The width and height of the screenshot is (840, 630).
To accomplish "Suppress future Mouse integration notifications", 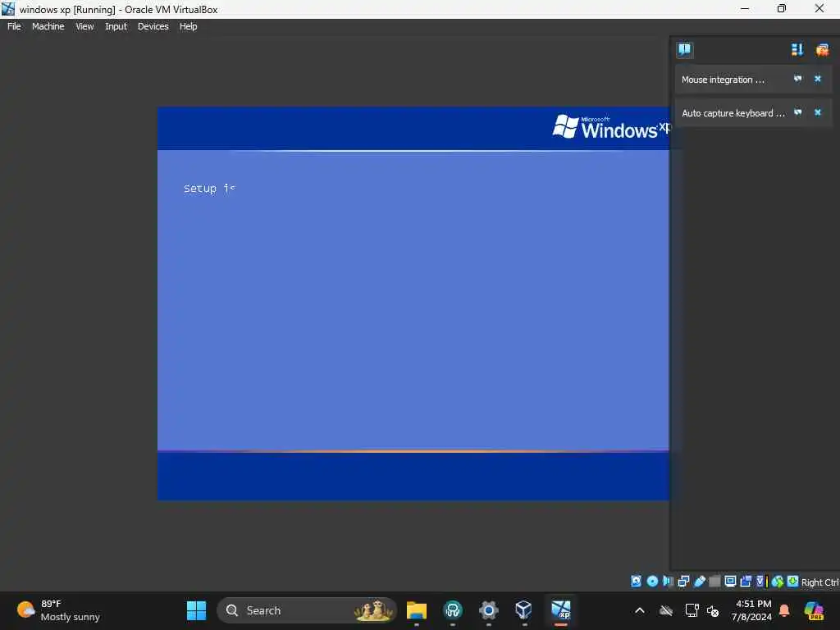I will pos(797,79).
